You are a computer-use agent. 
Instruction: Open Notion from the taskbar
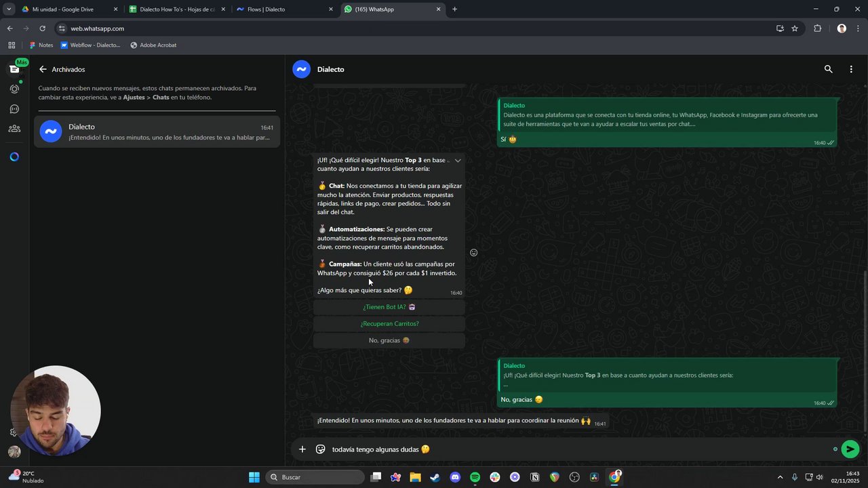pyautogui.click(x=535, y=477)
